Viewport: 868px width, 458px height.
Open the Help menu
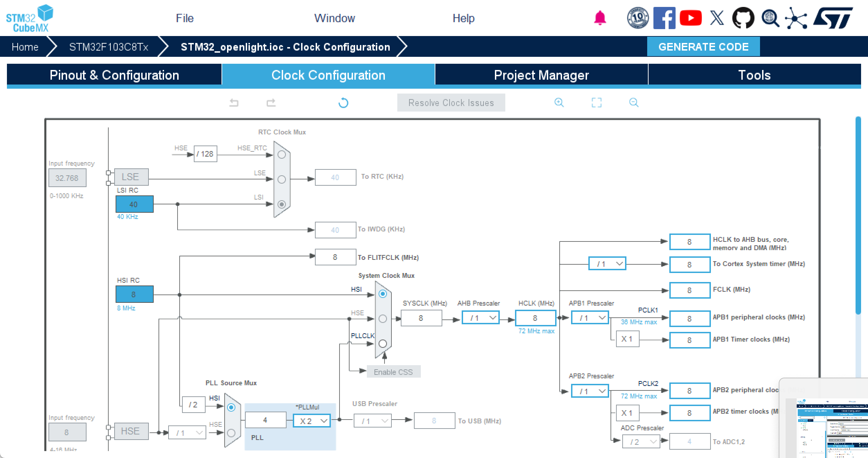[x=463, y=18]
